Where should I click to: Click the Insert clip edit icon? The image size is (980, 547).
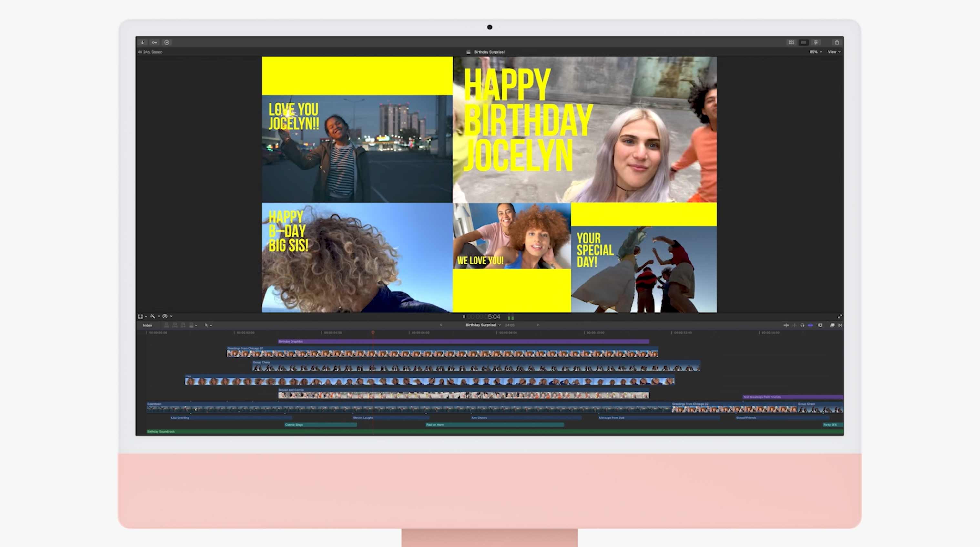(175, 325)
